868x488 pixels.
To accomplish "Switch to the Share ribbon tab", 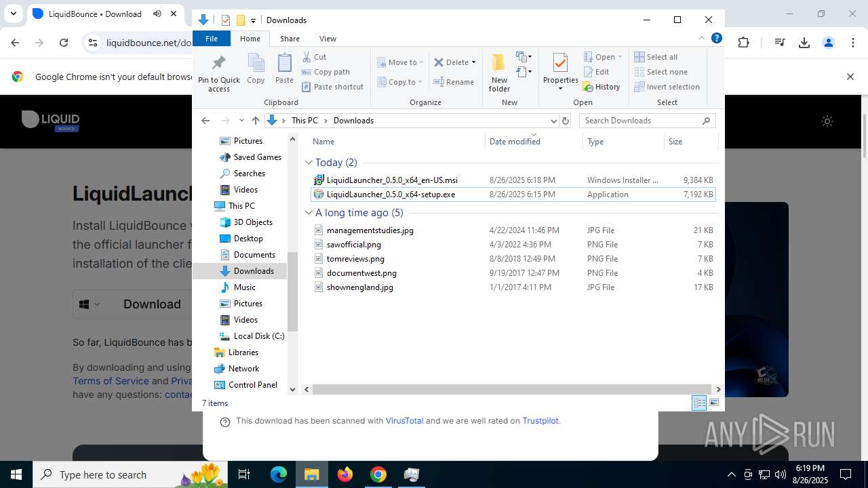I will 290,39.
